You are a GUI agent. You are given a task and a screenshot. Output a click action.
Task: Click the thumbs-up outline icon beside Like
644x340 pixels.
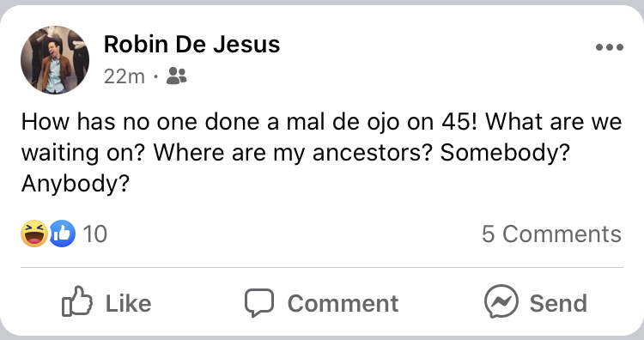pos(77,301)
